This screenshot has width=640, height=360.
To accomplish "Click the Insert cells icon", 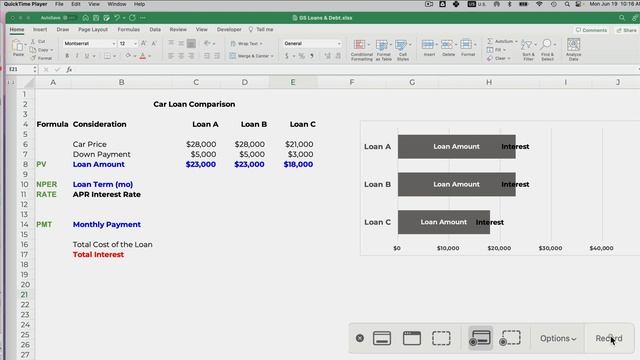I will 428,44.
